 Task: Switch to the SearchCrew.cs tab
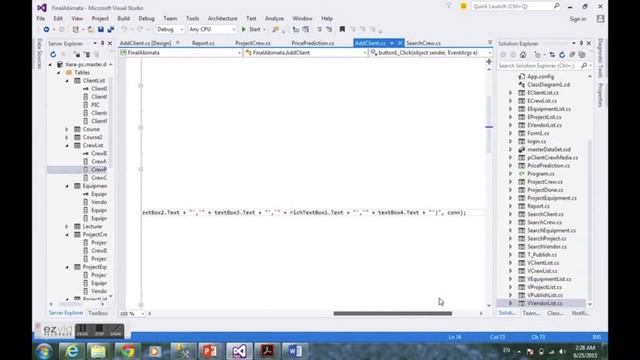(423, 43)
